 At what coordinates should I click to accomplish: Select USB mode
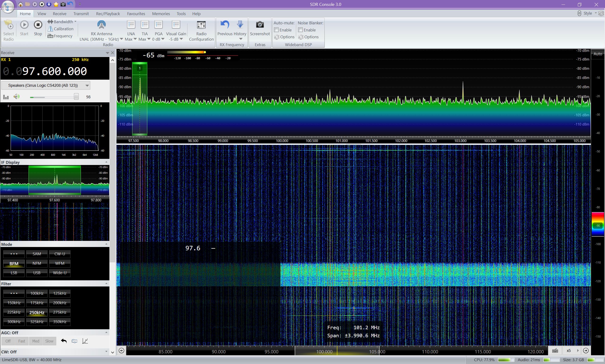(37, 273)
